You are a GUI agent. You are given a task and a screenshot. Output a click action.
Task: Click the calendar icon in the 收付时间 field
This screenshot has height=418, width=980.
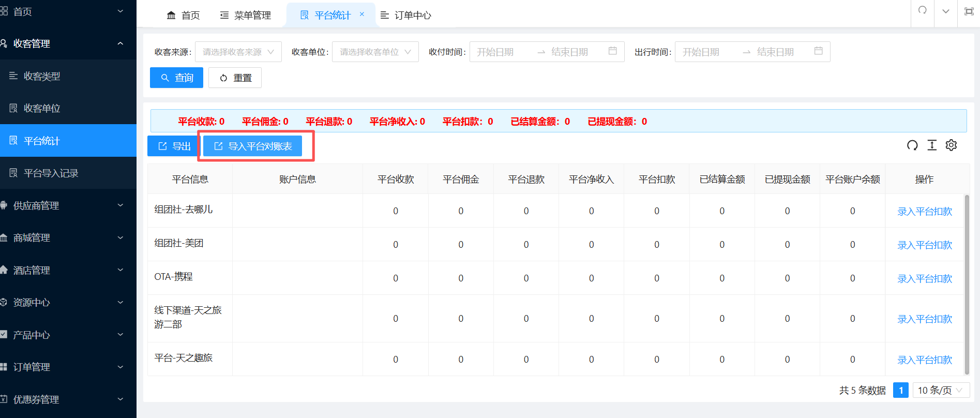[x=613, y=51]
